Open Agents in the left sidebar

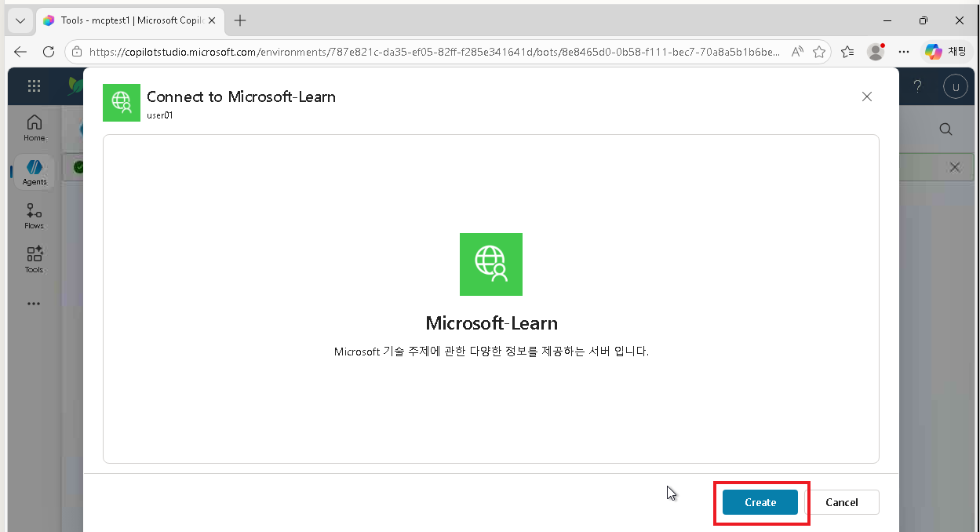pos(34,172)
